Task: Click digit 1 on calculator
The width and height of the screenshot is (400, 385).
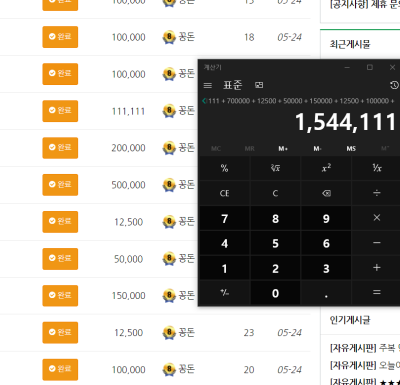Action: pyautogui.click(x=224, y=268)
